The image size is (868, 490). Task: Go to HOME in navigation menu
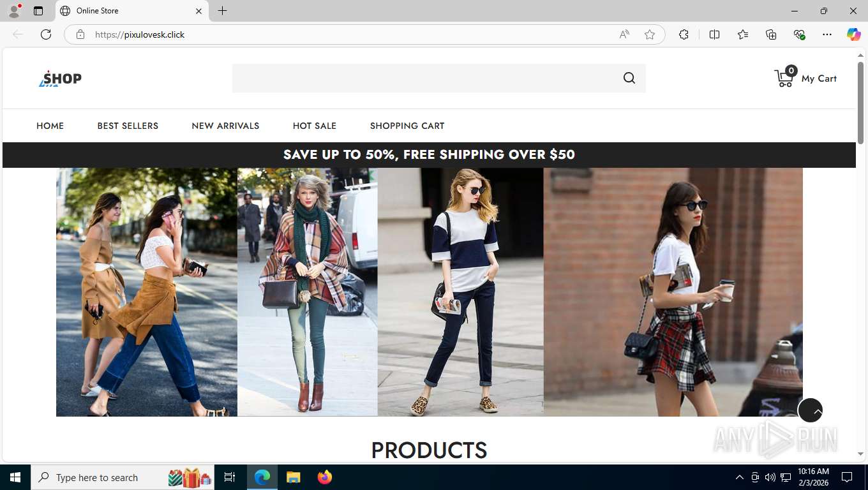pyautogui.click(x=50, y=126)
